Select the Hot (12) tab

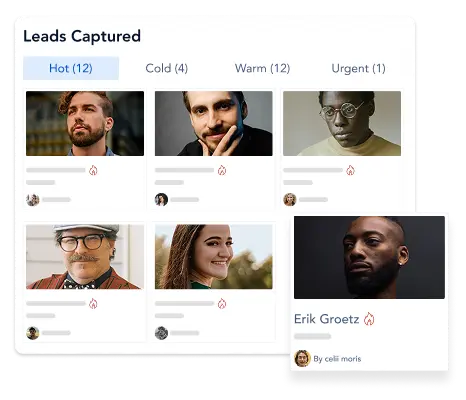(71, 68)
